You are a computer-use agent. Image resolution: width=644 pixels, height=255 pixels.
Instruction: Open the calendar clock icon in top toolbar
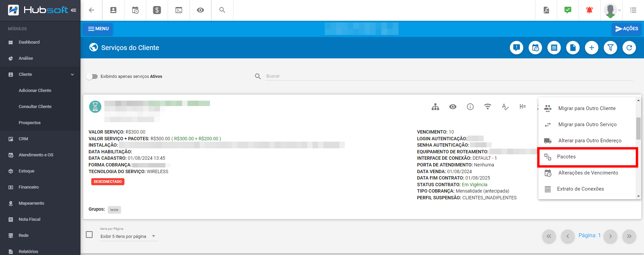coord(135,10)
